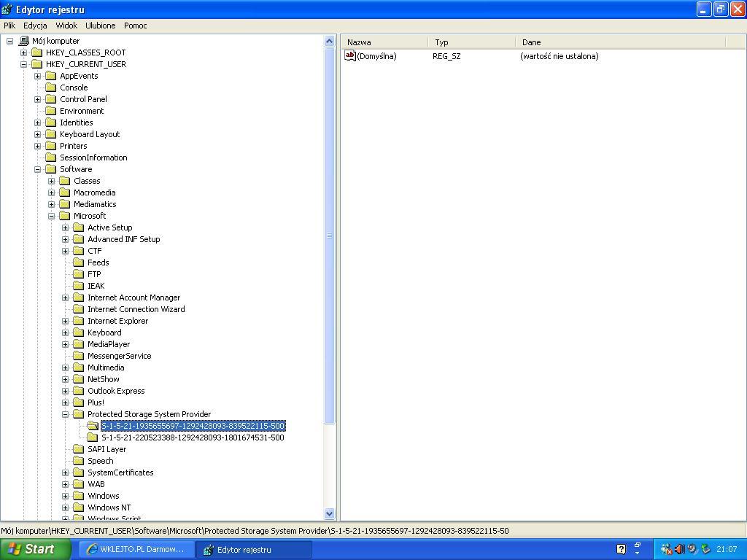Click the (Domyślna) string value icon

(x=350, y=56)
